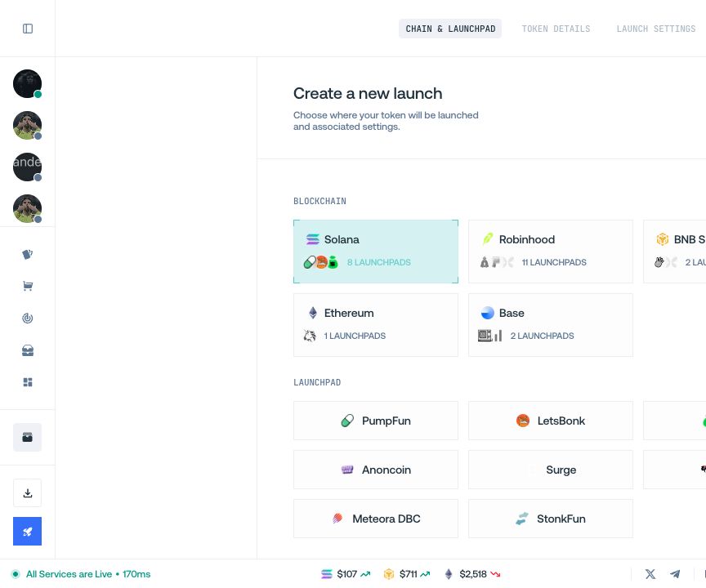This screenshot has width=706, height=588.
Task: Click the 'Create a new launch' heading
Action: pos(368,94)
